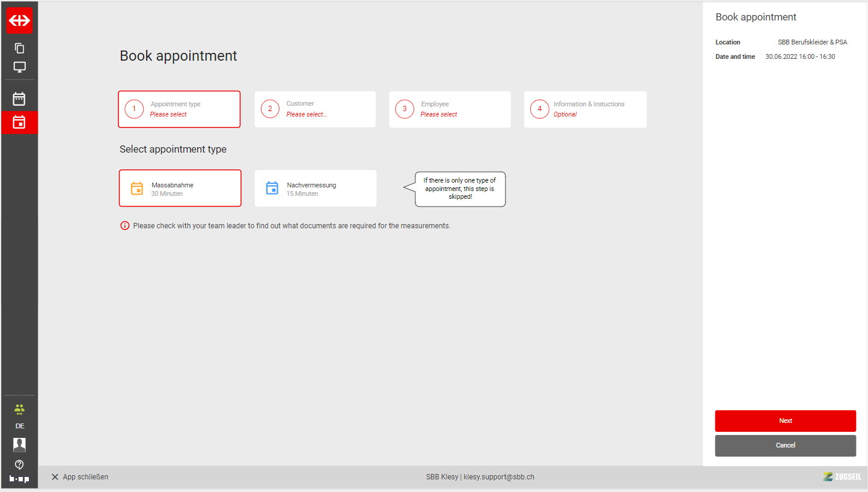This screenshot has height=492, width=868.
Task: Open the help question mark icon
Action: pyautogui.click(x=19, y=464)
